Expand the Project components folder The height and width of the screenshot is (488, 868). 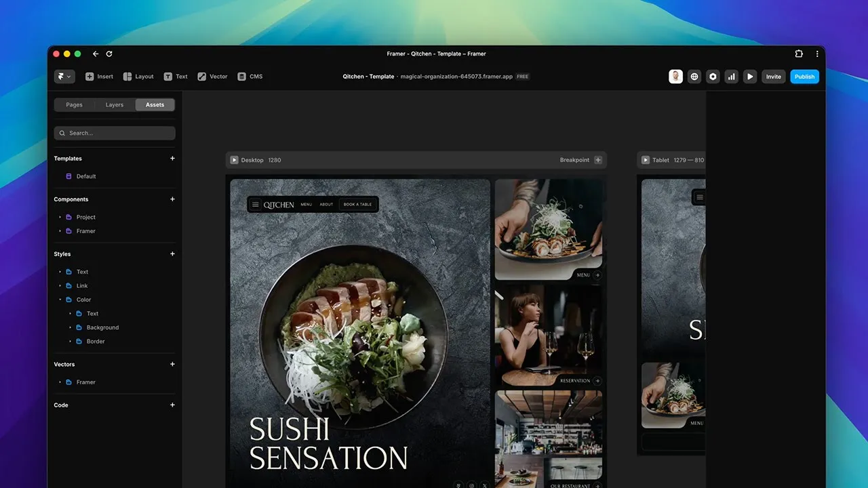point(60,218)
